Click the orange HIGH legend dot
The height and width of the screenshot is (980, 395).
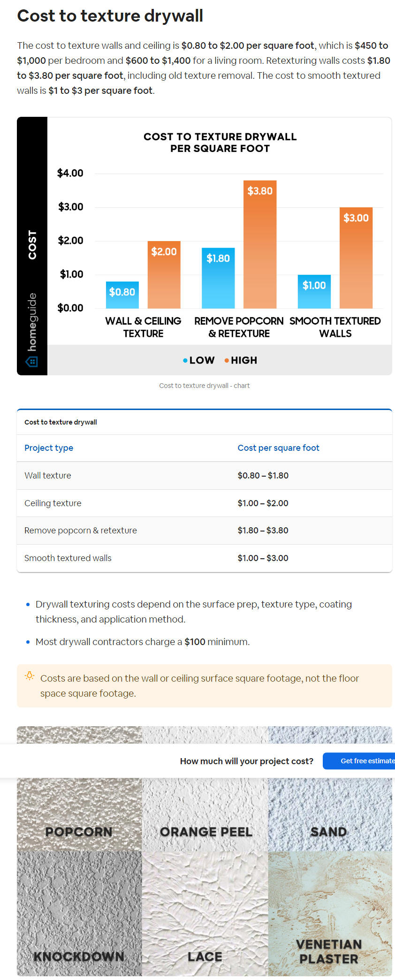point(227,360)
